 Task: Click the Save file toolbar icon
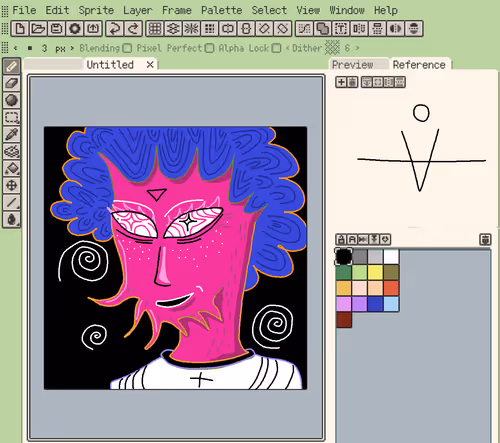pyautogui.click(x=56, y=28)
